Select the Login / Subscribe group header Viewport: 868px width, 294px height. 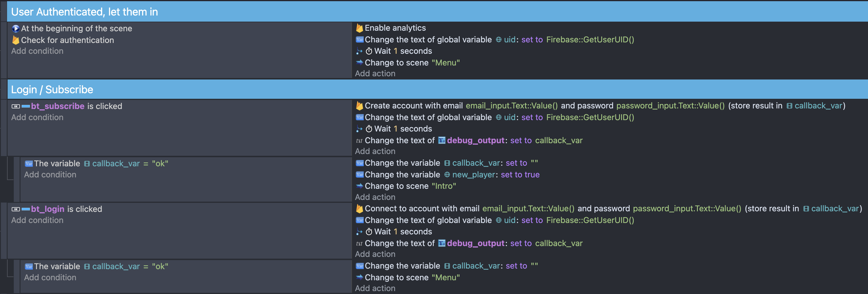coord(52,89)
